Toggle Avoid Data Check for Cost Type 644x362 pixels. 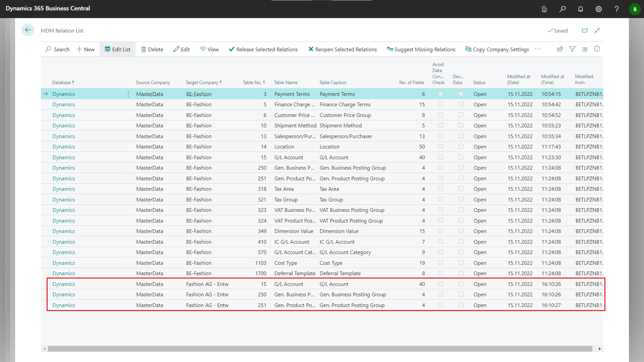(440, 263)
